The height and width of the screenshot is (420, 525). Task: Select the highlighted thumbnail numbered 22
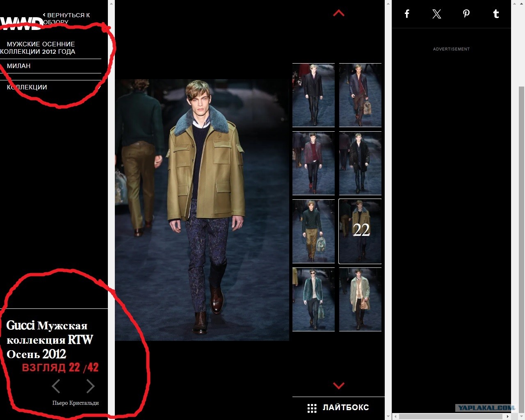(360, 231)
